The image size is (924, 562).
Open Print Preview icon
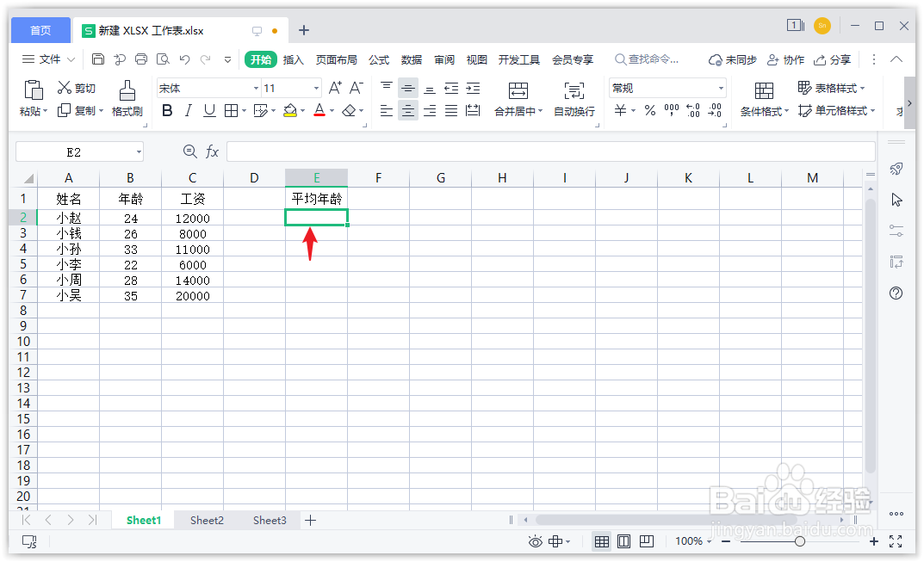pyautogui.click(x=163, y=59)
